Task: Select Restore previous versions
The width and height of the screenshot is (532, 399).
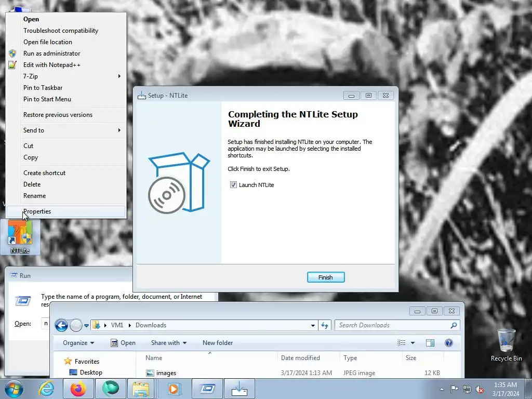Action: tap(66, 115)
